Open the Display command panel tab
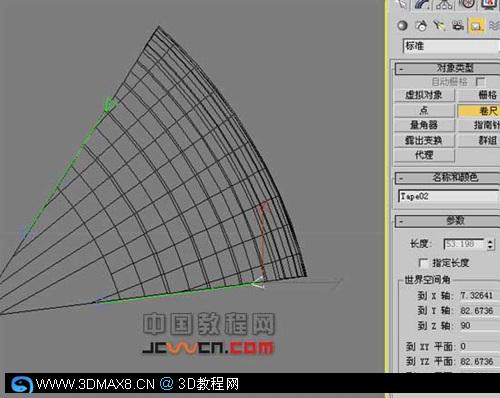 coord(488,4)
